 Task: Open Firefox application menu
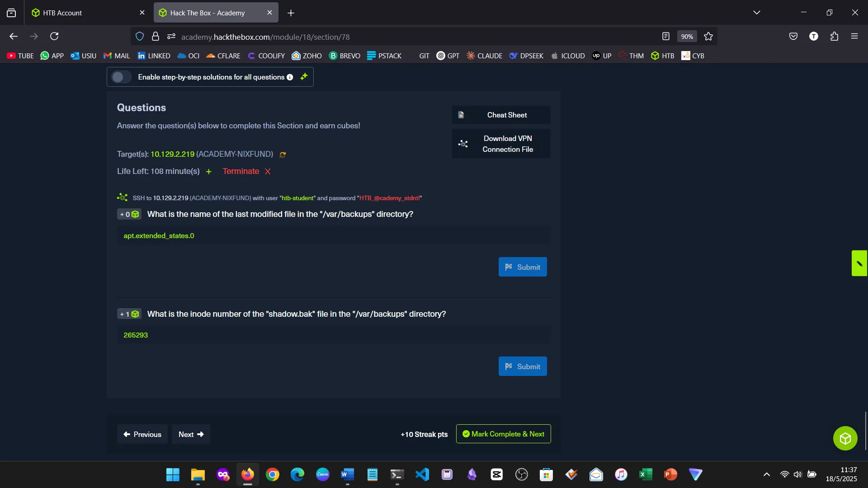[854, 37]
